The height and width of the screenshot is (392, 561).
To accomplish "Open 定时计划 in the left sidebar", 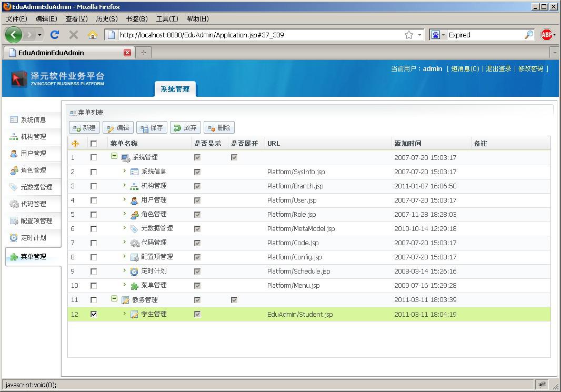I will click(x=33, y=238).
